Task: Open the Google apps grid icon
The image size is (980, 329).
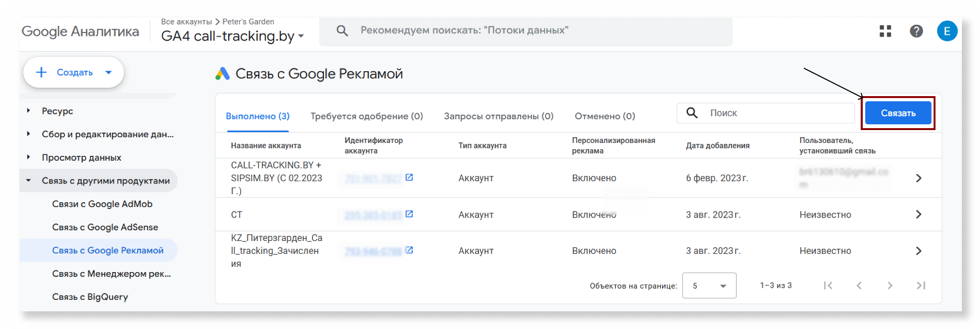Action: pos(885,31)
